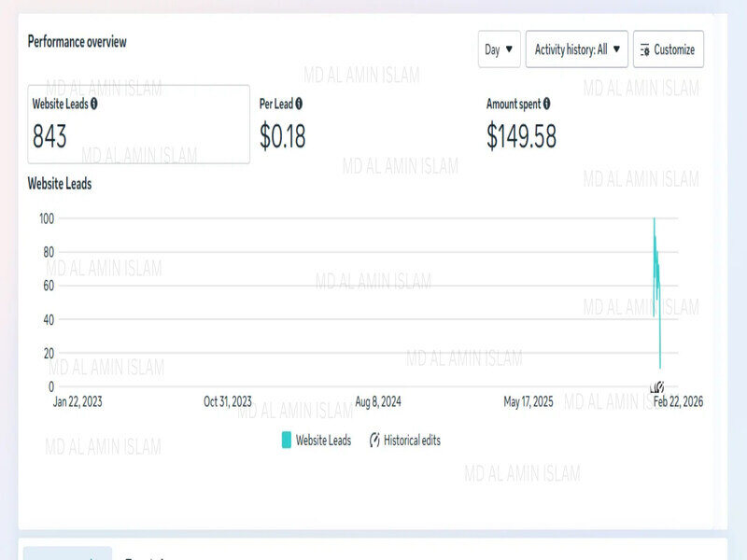The height and width of the screenshot is (560, 747).
Task: Select the Per Lead $0.18 metric
Action: click(x=283, y=124)
